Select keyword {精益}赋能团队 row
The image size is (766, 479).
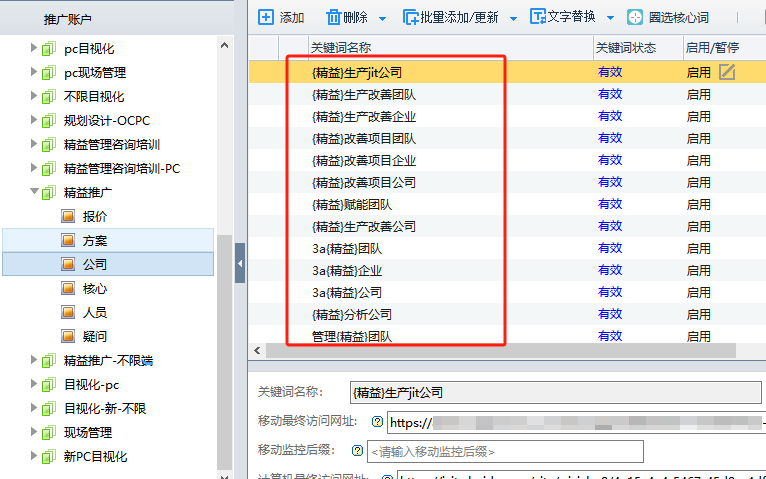pos(507,204)
